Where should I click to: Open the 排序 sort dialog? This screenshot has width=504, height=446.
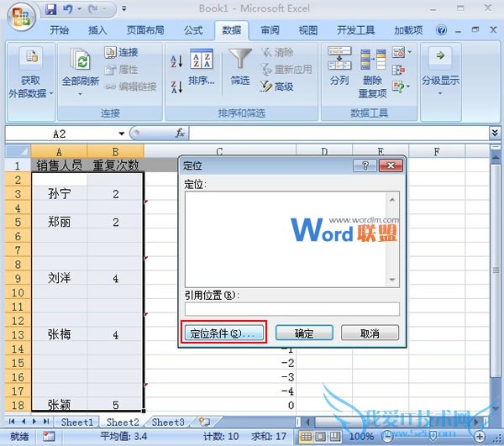coord(202,67)
